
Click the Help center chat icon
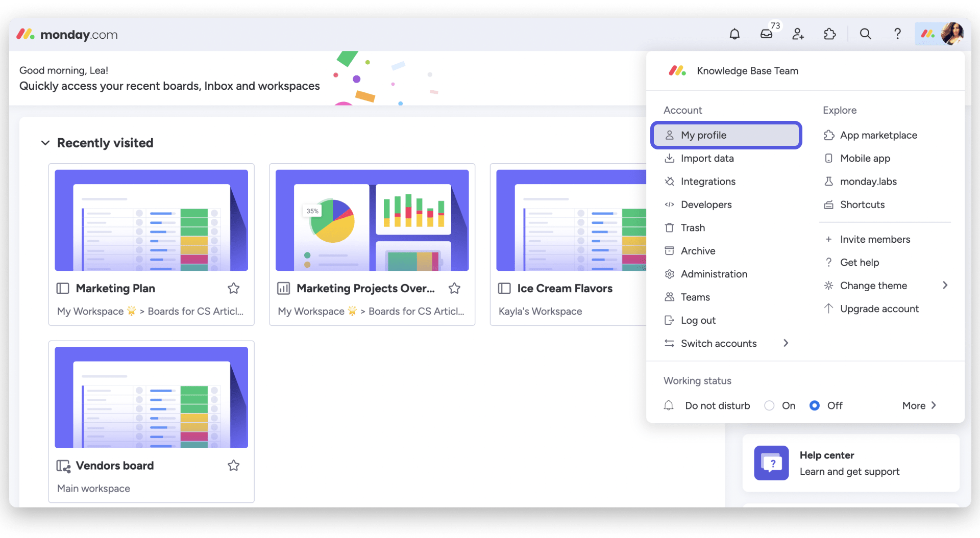click(771, 463)
